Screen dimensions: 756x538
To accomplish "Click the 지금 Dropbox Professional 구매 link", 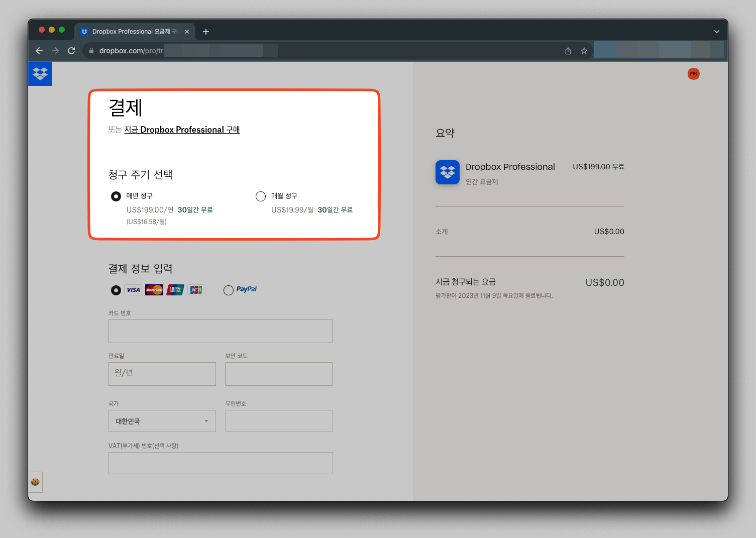I will [x=182, y=130].
